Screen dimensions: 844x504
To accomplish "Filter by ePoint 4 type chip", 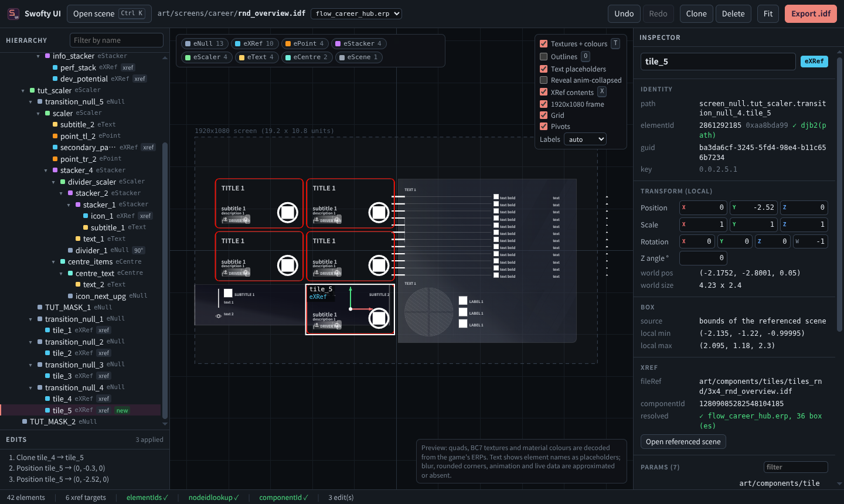I will tap(304, 43).
